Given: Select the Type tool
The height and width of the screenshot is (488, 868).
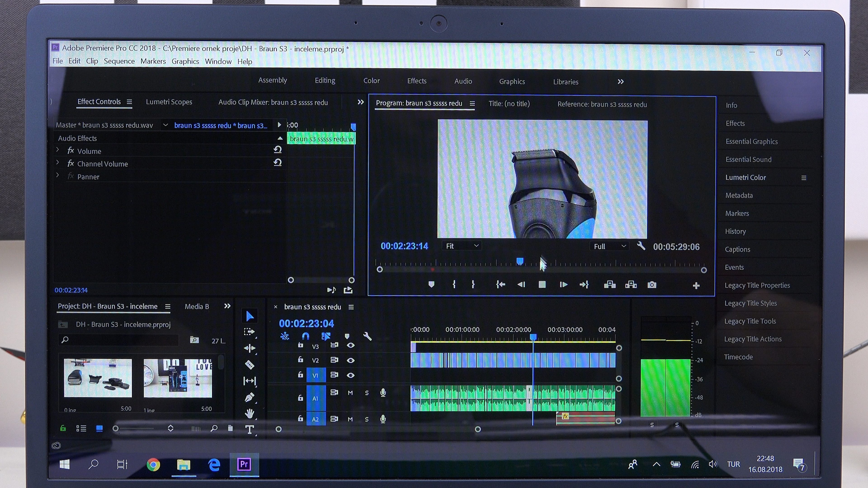Looking at the screenshot, I should point(250,429).
